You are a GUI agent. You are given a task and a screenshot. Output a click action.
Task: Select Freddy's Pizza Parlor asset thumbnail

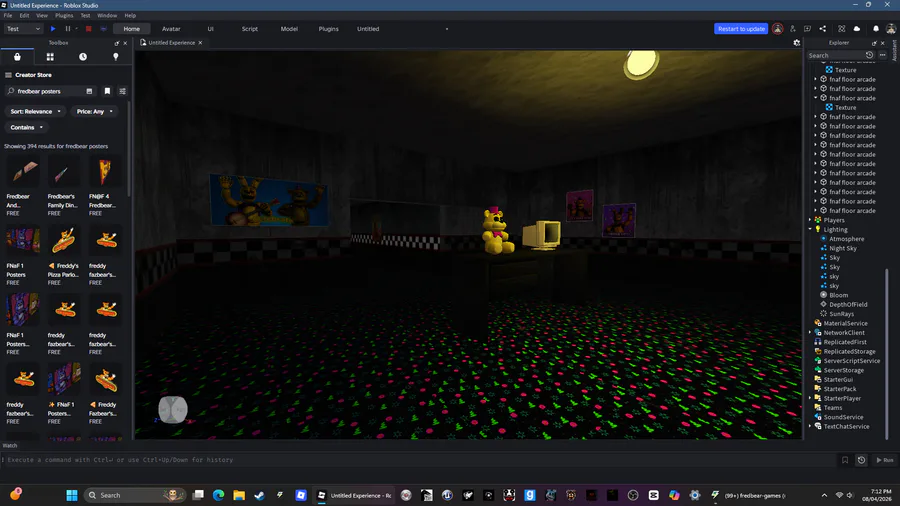63,241
